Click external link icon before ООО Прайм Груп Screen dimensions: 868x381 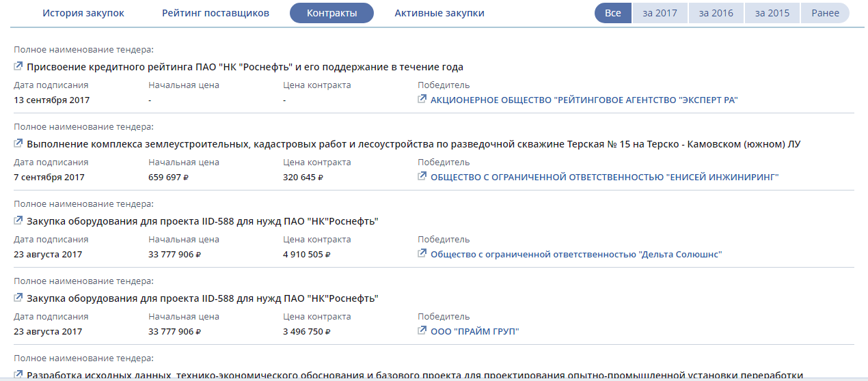(x=422, y=330)
